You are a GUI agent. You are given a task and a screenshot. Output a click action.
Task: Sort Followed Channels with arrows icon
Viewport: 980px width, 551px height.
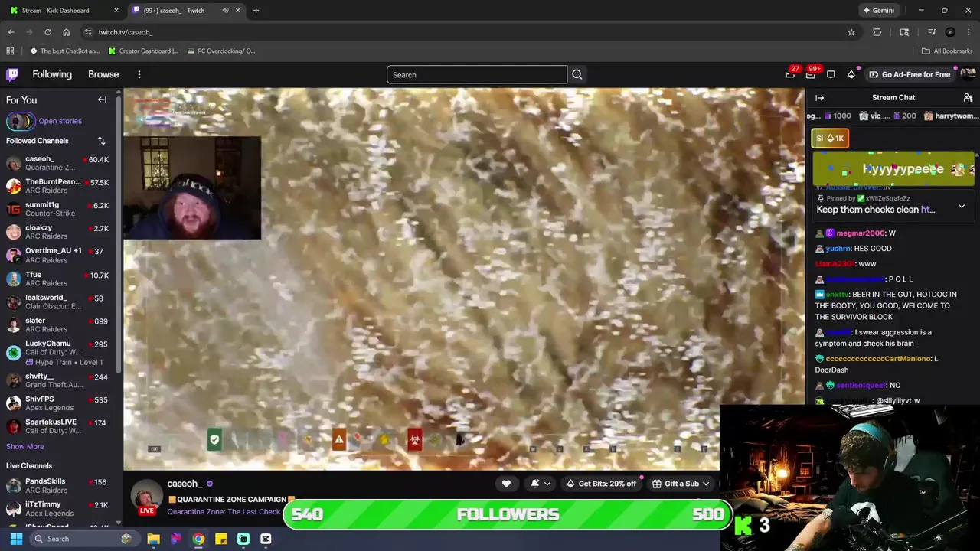pos(101,141)
